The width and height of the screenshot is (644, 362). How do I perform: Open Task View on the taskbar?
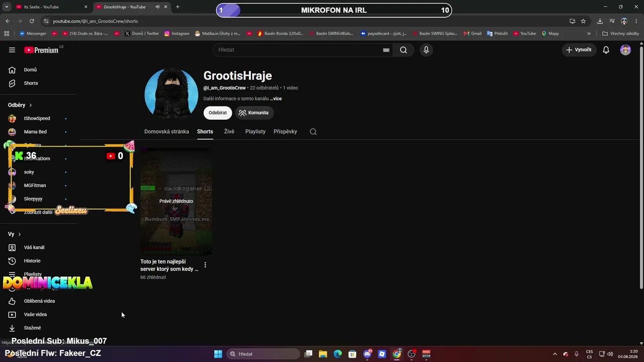[308, 354]
